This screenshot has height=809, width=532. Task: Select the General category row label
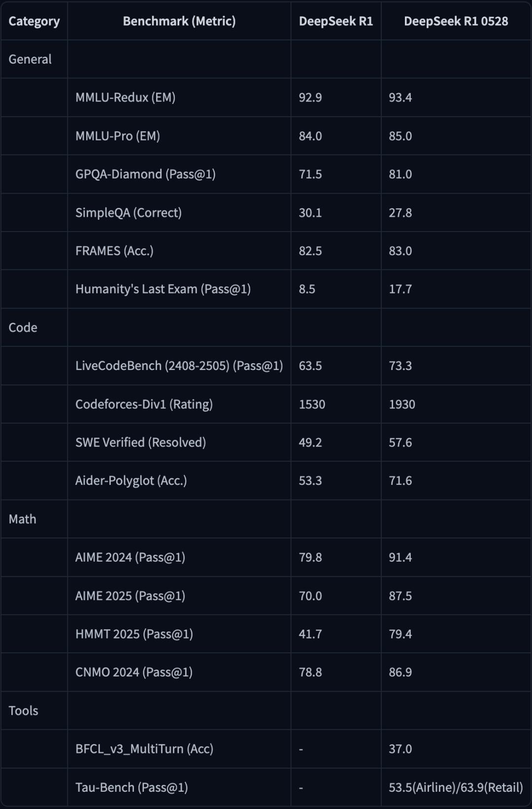(30, 59)
